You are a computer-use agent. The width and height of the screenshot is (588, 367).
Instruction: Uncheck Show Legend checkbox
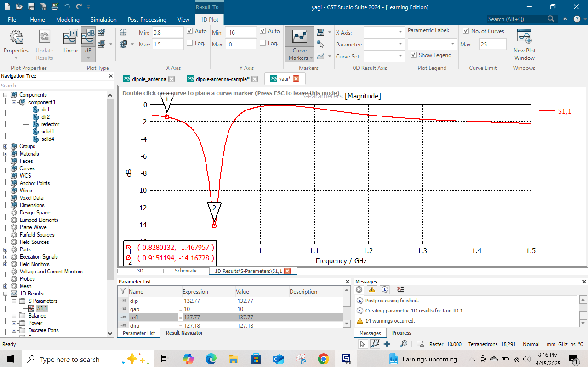click(414, 55)
